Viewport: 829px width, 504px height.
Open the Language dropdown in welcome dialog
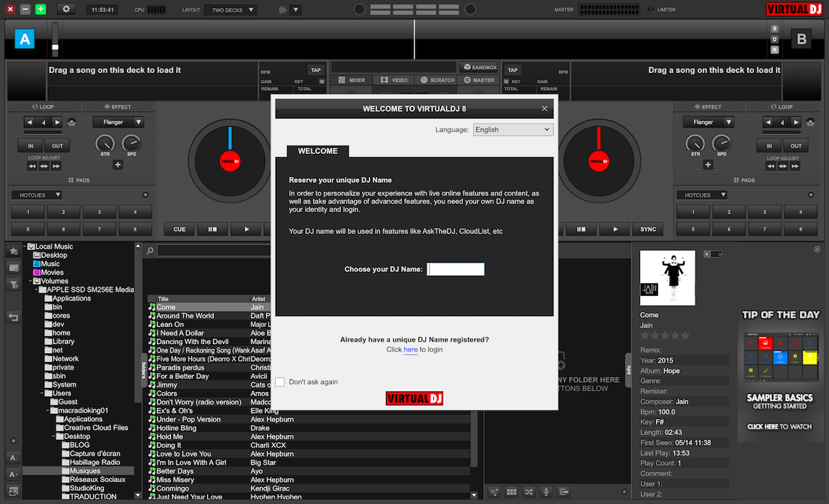click(x=513, y=129)
